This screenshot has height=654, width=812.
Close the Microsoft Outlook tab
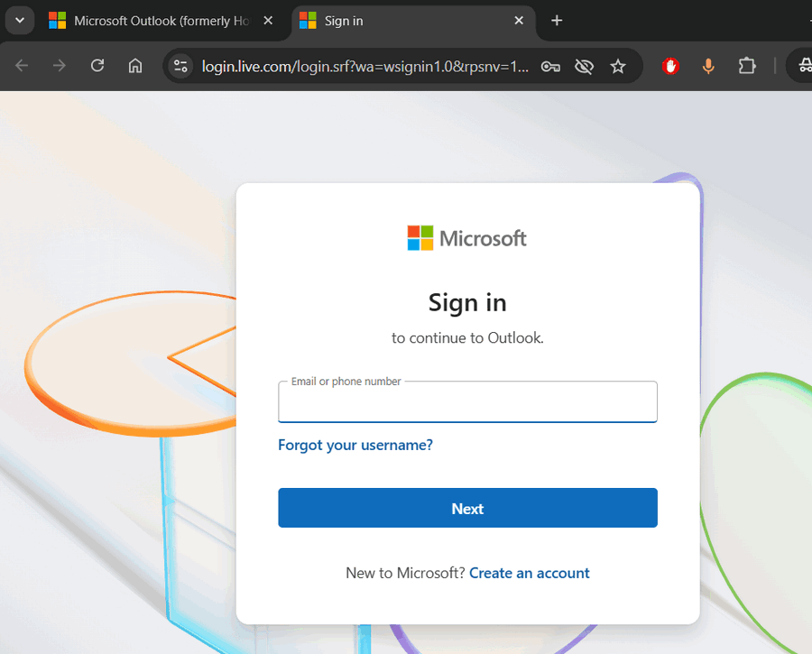pos(268,20)
